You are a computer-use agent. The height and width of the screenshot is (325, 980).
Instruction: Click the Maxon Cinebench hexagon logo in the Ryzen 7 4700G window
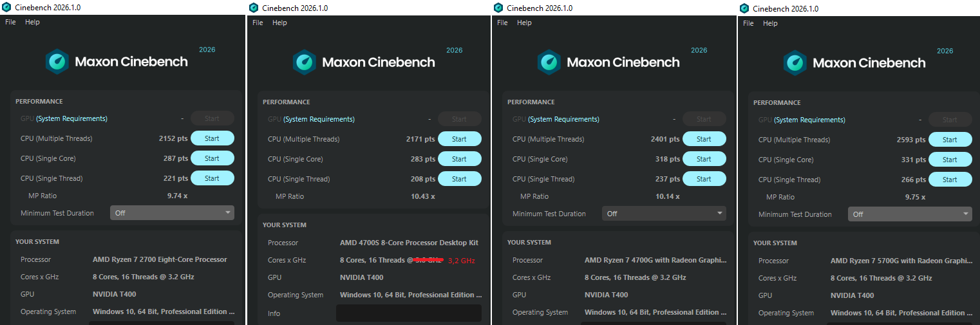[549, 62]
